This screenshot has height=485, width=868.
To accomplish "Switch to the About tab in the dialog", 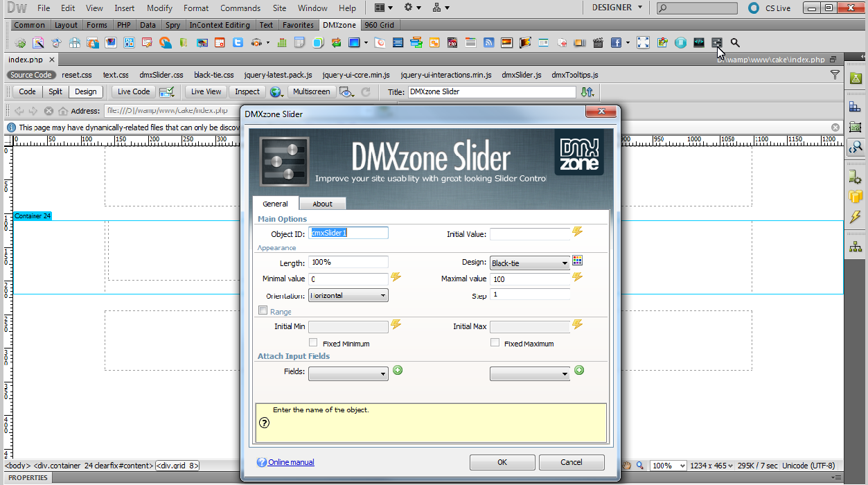I will 322,204.
